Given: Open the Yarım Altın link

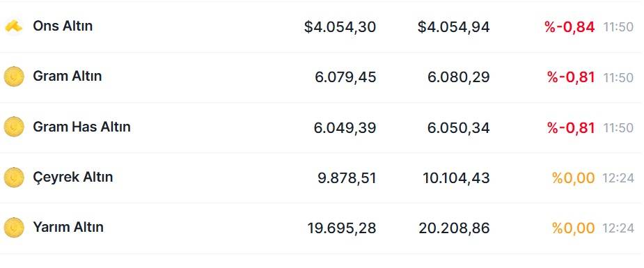Looking at the screenshot, I should tap(68, 228).
